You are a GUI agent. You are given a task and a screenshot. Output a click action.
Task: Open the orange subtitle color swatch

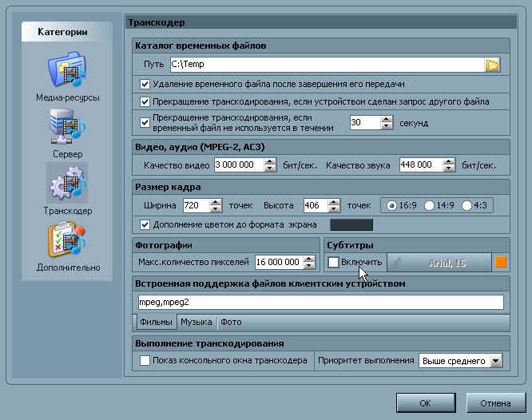pos(501,262)
